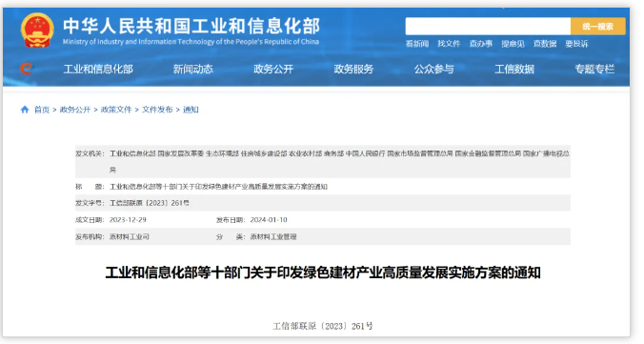Select 政务公开 in navigation menu
644x344 pixels.
[273, 69]
